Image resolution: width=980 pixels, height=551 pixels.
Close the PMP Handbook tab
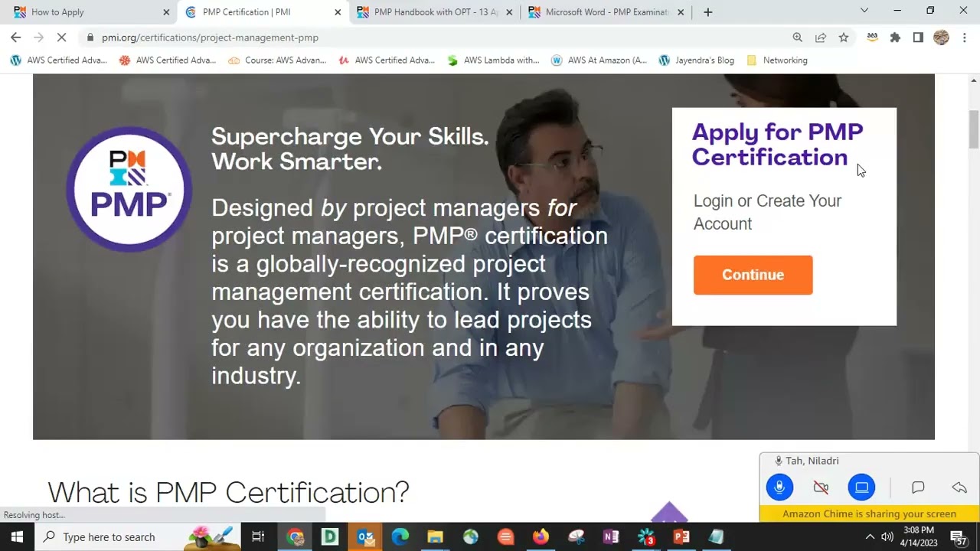point(509,12)
